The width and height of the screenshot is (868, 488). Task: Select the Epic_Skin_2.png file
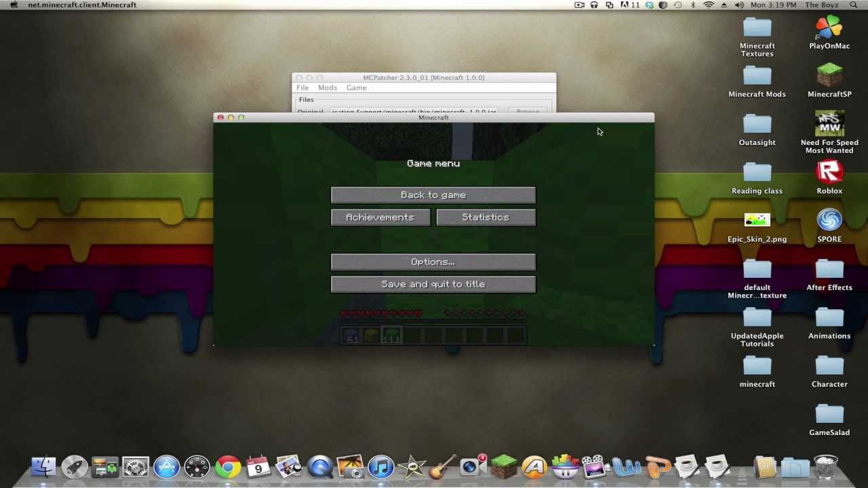(x=757, y=228)
